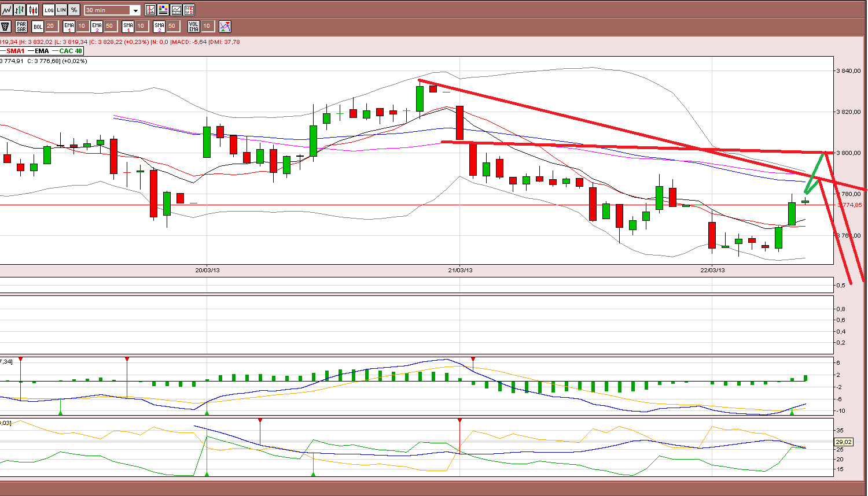Toggle the SMA 2 indicator button
This screenshot has height=496, width=868.
pos(159,26)
